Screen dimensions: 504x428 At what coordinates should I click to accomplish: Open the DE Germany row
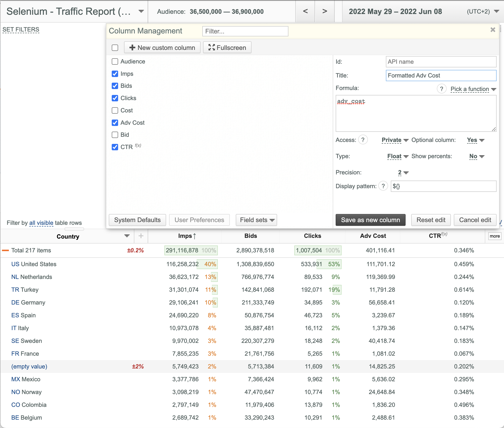[28, 303]
